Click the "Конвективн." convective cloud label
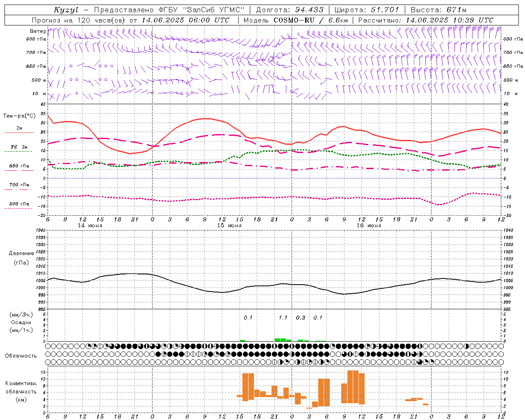525x420 pixels. 21,383
